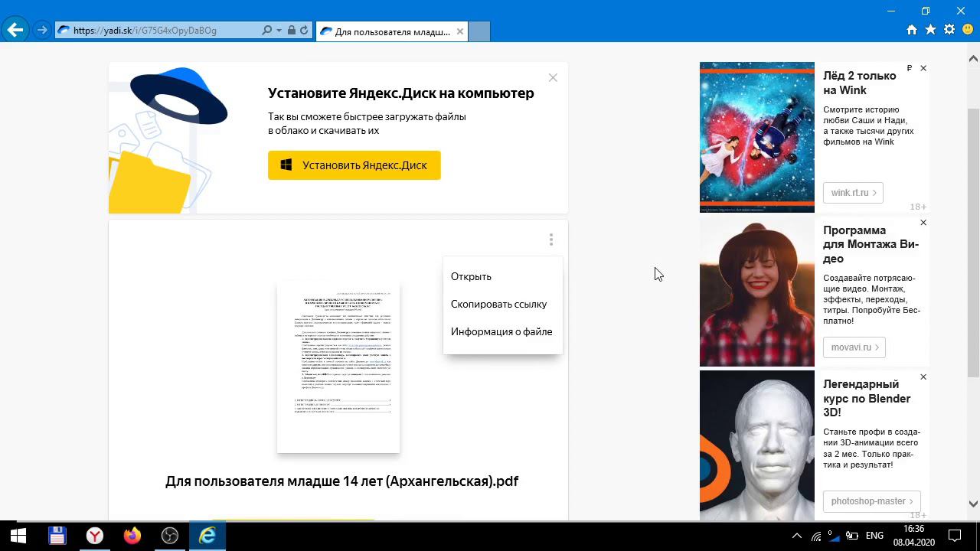Dismiss the Yandex.Disk install banner
This screenshot has height=551, width=980.
click(x=553, y=77)
